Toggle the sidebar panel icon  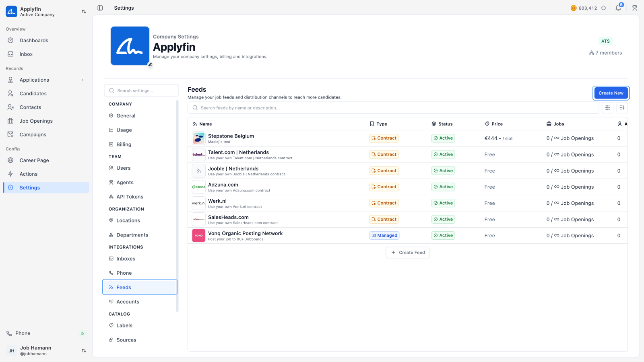pos(100,8)
